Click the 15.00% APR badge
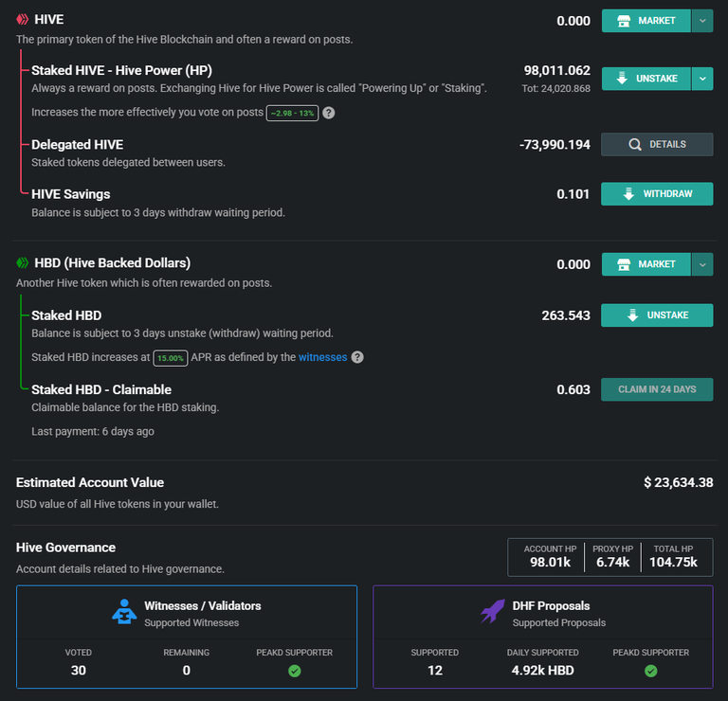728x701 pixels. 171,358
